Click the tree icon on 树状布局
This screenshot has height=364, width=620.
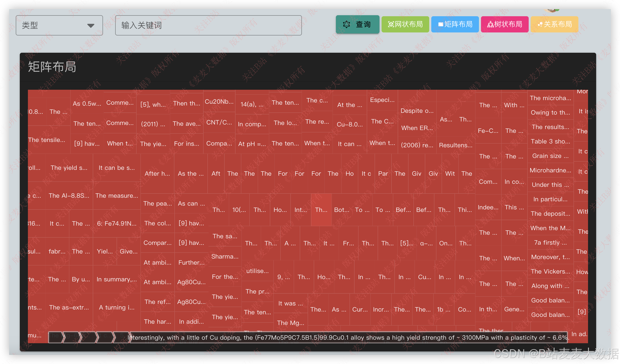coord(490,24)
